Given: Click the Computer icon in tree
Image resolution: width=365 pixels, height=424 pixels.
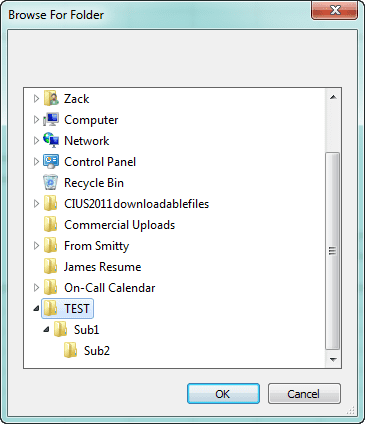Looking at the screenshot, I should click(51, 120).
